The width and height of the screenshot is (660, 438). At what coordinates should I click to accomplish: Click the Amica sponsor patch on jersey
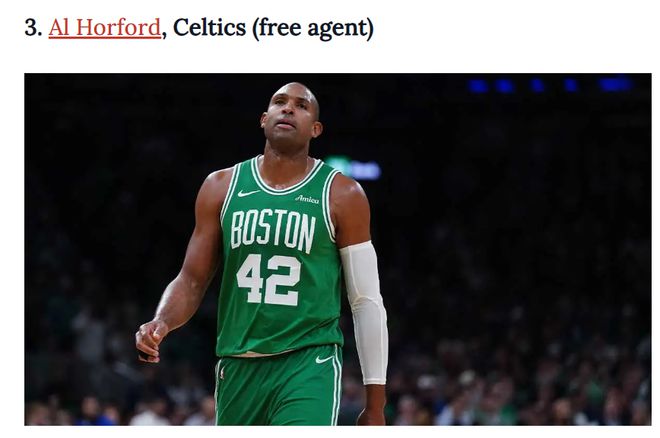click(307, 199)
